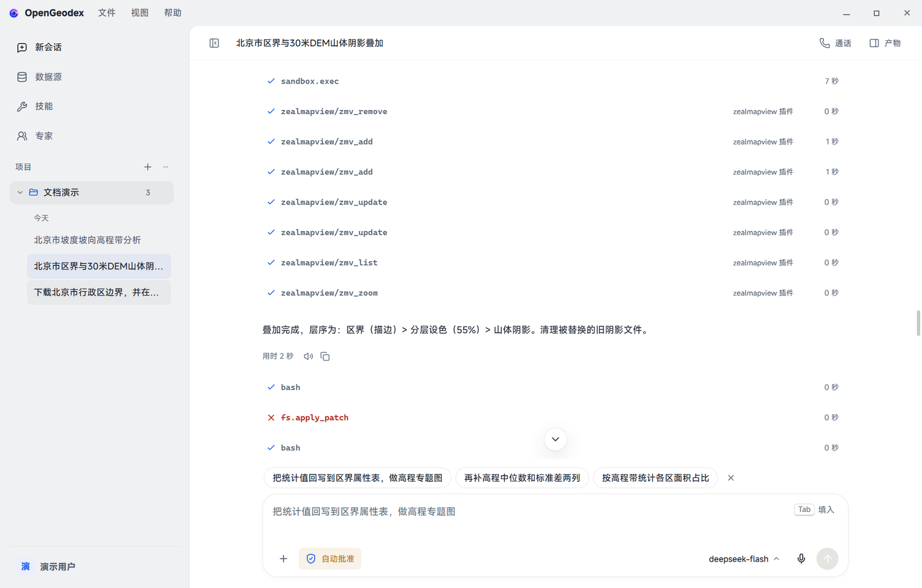Screen dimensions: 922x588
Task: Click the conversation title in header
Action: (309, 43)
